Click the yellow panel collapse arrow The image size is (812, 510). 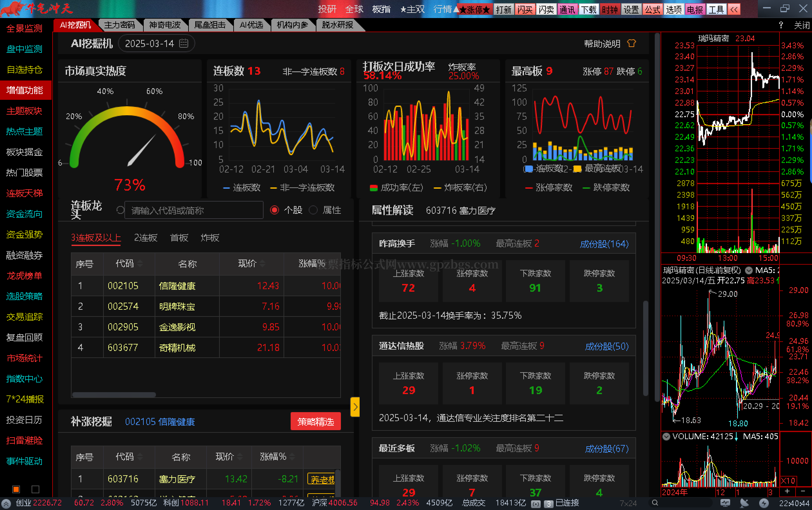coord(355,407)
